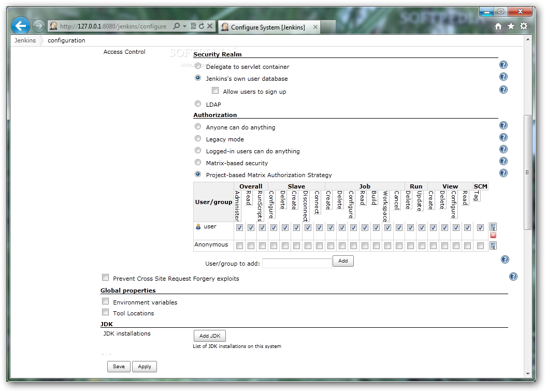Click Apply button
546x392 pixels.
click(x=145, y=367)
